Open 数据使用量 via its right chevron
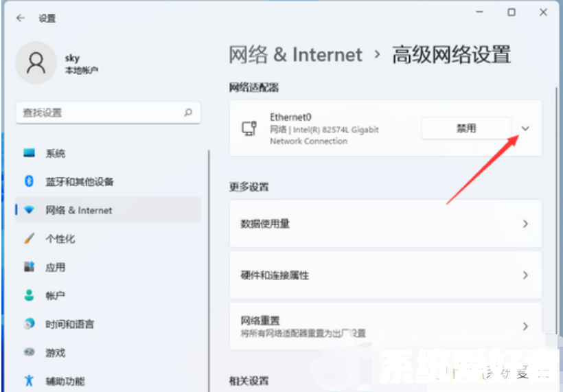The image size is (563, 392). 525,224
